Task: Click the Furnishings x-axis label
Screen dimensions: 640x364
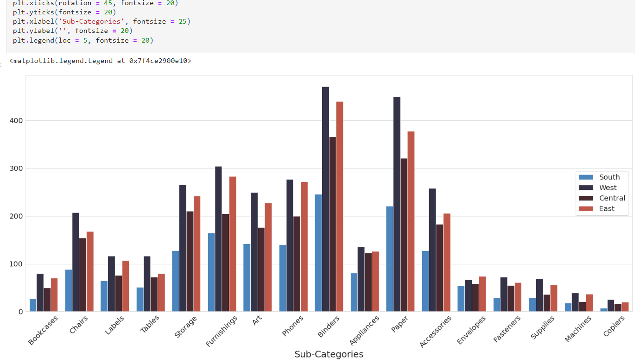Action: click(x=222, y=331)
